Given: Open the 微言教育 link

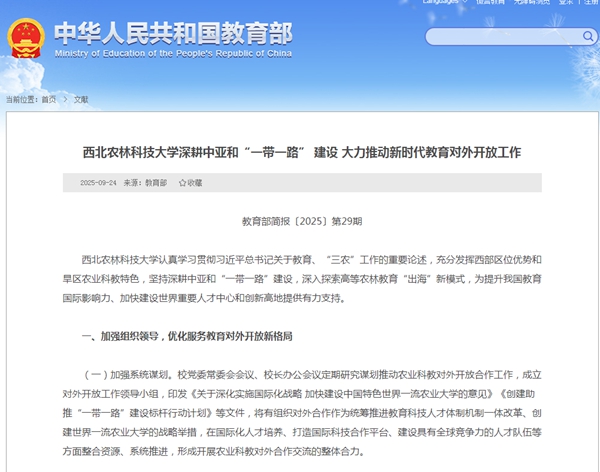Looking at the screenshot, I should pyautogui.click(x=490, y=3).
